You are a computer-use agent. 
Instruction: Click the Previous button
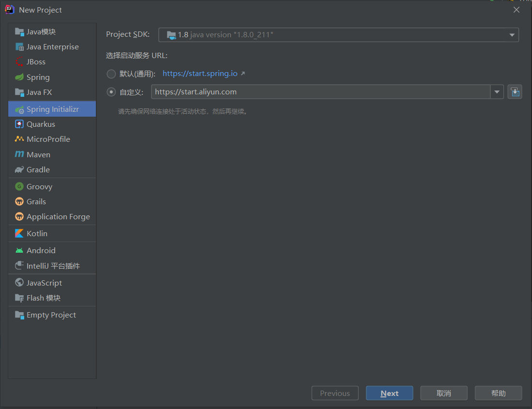pos(335,393)
